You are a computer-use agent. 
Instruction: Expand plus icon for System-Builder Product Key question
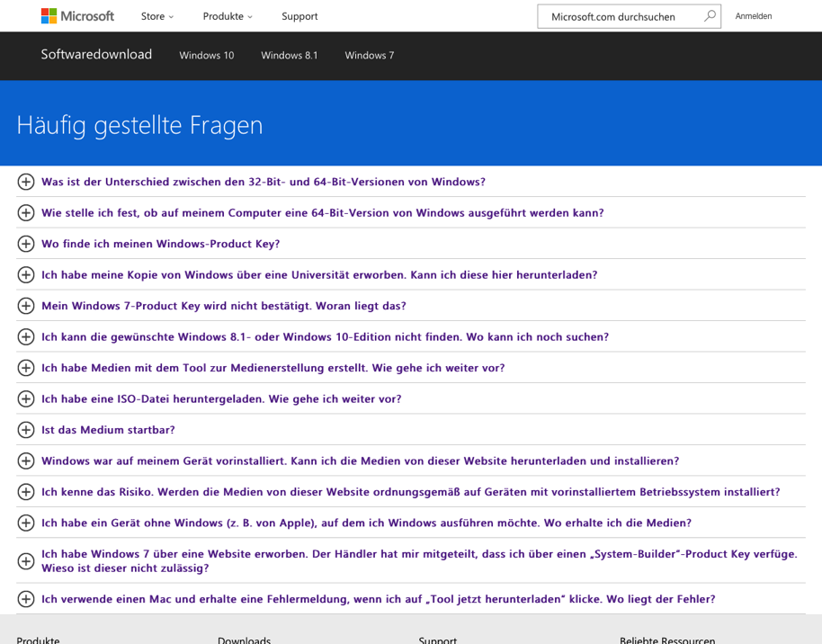click(x=26, y=561)
